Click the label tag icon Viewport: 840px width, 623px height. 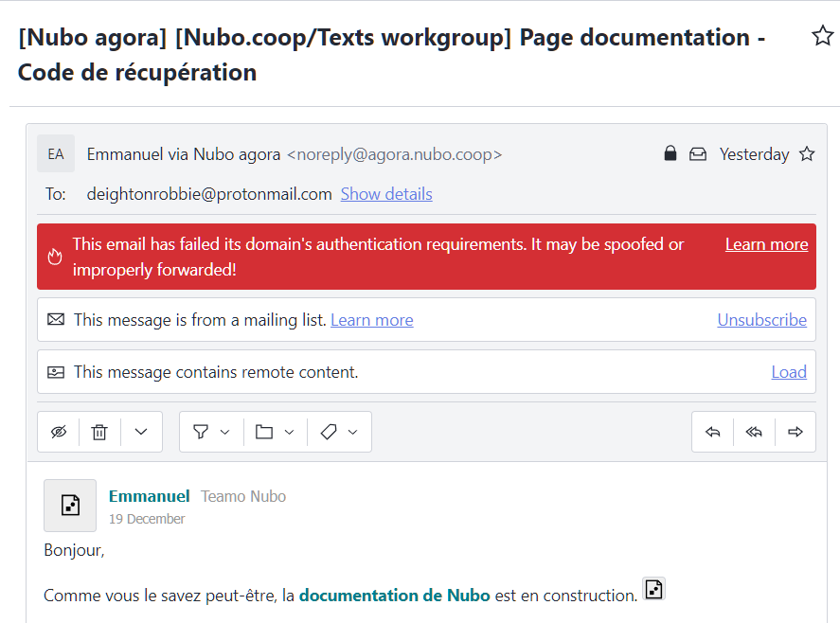click(329, 432)
